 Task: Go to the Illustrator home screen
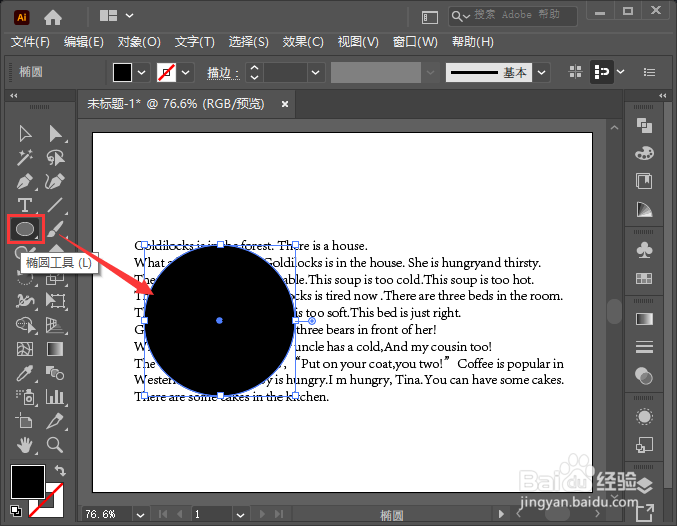pyautogui.click(x=53, y=17)
